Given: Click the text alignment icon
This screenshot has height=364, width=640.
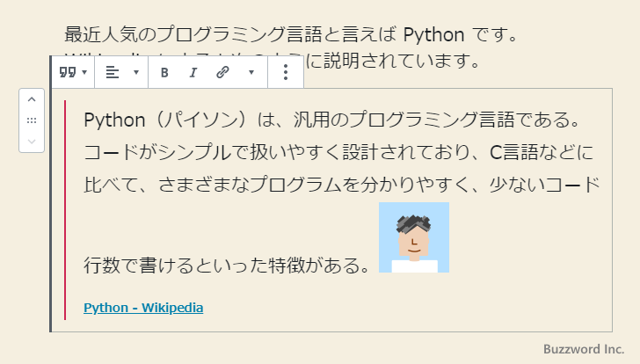Looking at the screenshot, I should pyautogui.click(x=113, y=72).
